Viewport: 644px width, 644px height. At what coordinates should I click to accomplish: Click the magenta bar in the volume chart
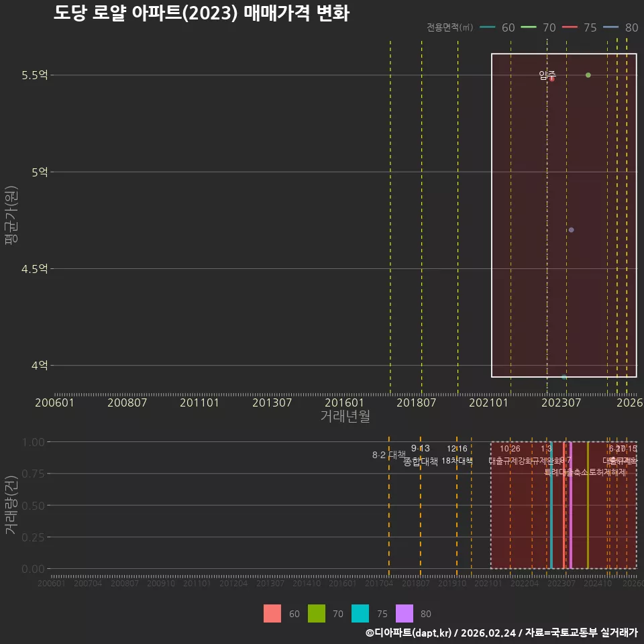(x=570, y=505)
